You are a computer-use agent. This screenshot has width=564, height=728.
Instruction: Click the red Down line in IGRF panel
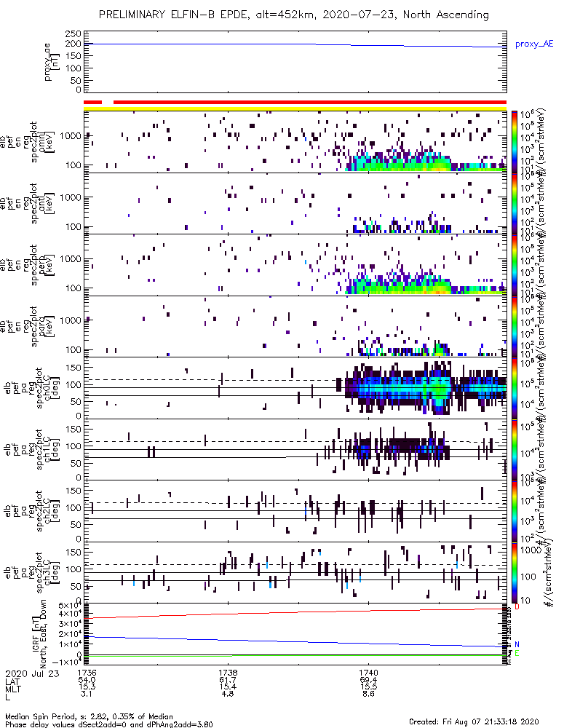[x=295, y=613]
